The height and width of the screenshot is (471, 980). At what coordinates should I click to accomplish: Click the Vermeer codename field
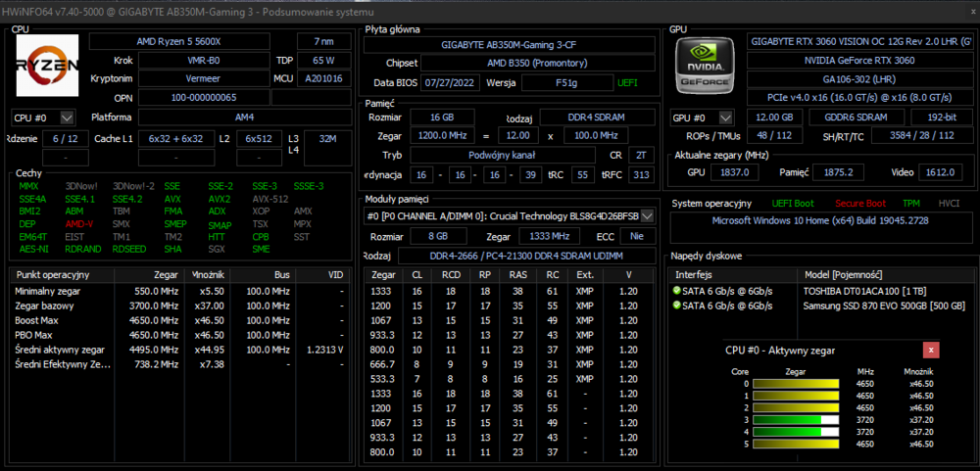point(204,79)
